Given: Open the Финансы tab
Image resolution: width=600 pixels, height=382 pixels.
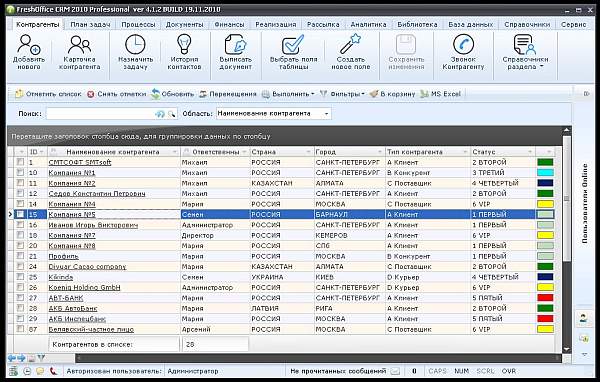Looking at the screenshot, I should point(229,24).
